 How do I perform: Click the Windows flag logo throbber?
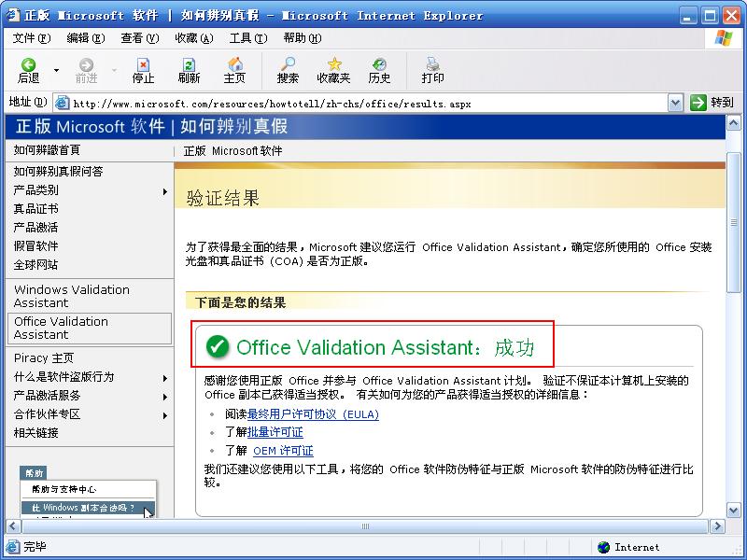pyautogui.click(x=723, y=38)
